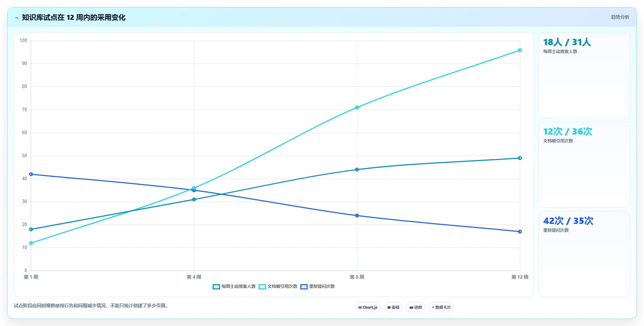Click the 第 1 周 data point on the 重复提问次数 line
The height and width of the screenshot is (326, 644).
click(x=31, y=174)
